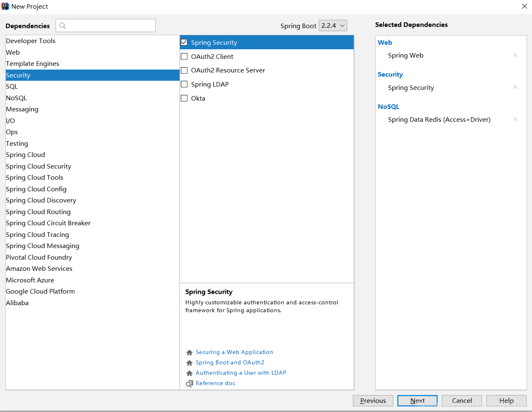Select the Spring Cloud Tracing category
Viewport: 532px width, 412px height.
(92, 234)
